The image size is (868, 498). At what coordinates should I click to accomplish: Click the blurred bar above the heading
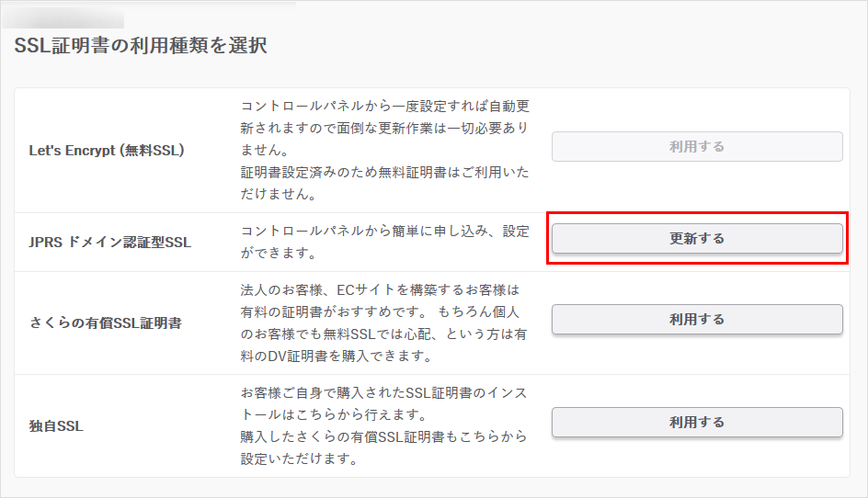coord(69,17)
